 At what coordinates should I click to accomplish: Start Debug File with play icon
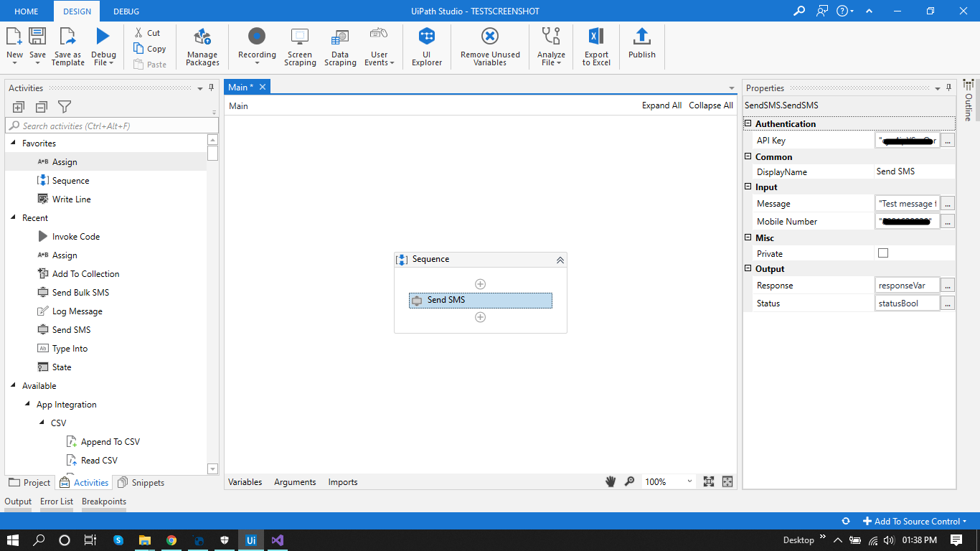coord(103,37)
